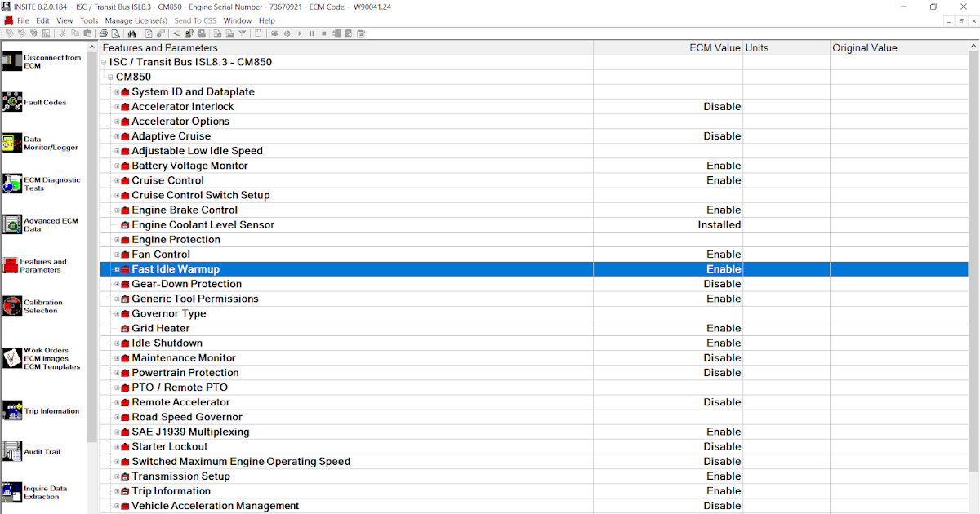Click the Installed value for Engine Coolant Level Sensor
This screenshot has width=980, height=514.
click(x=719, y=225)
